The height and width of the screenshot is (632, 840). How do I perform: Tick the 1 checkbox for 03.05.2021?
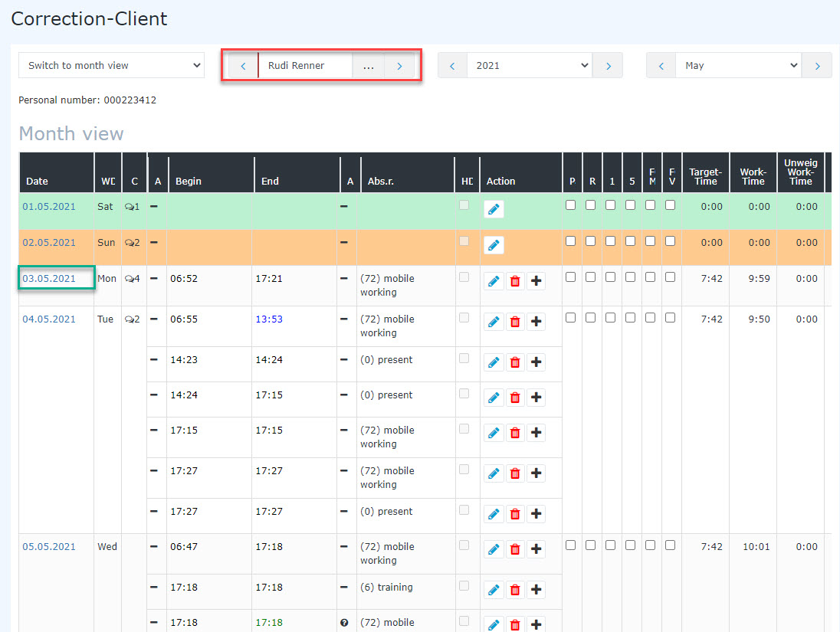pyautogui.click(x=610, y=277)
